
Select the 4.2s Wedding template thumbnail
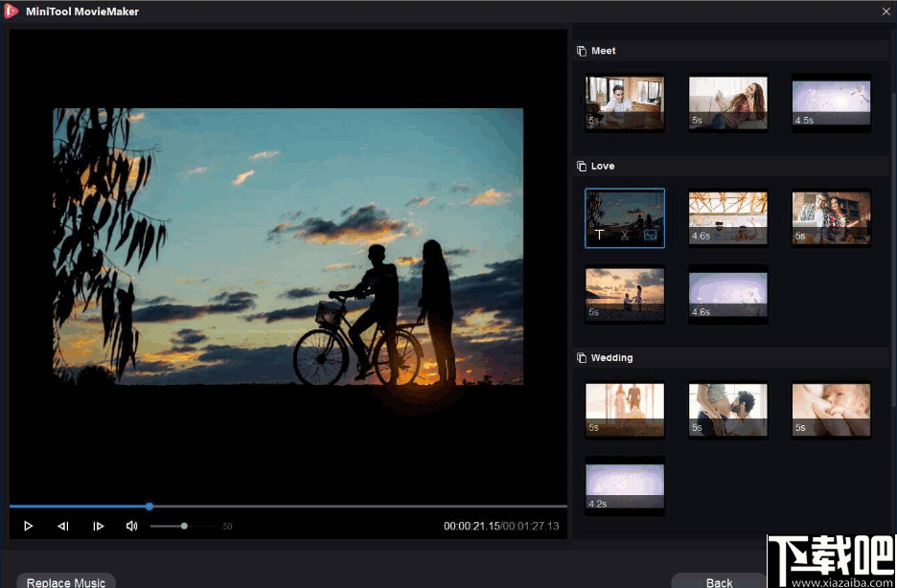click(624, 486)
